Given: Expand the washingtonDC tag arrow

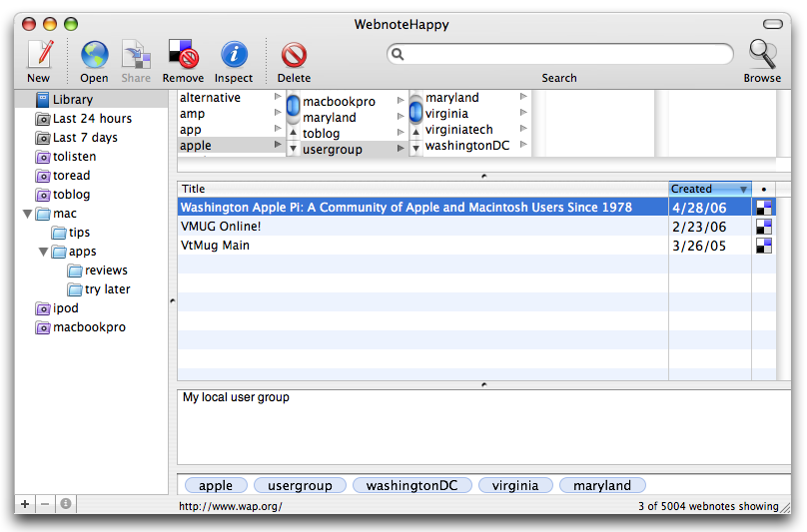Looking at the screenshot, I should tap(523, 145).
